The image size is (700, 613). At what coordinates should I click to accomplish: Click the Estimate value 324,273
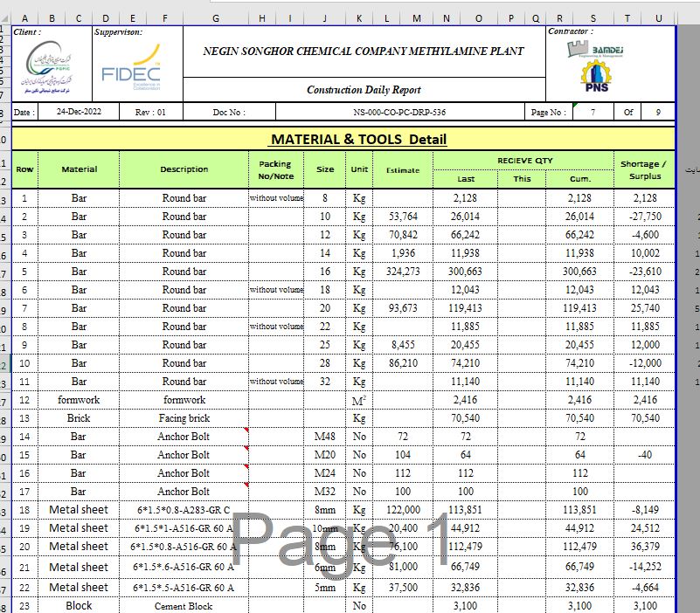coord(403,272)
